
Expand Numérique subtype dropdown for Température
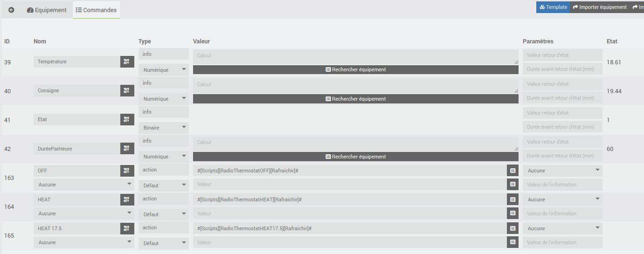click(x=164, y=70)
